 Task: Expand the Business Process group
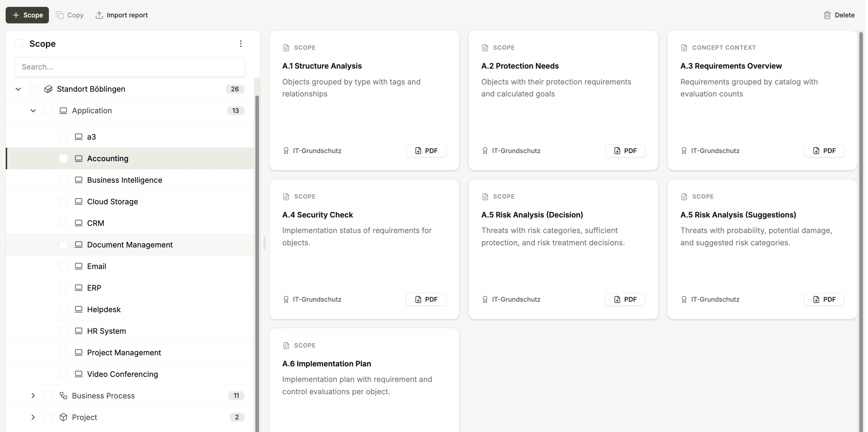[33, 396]
